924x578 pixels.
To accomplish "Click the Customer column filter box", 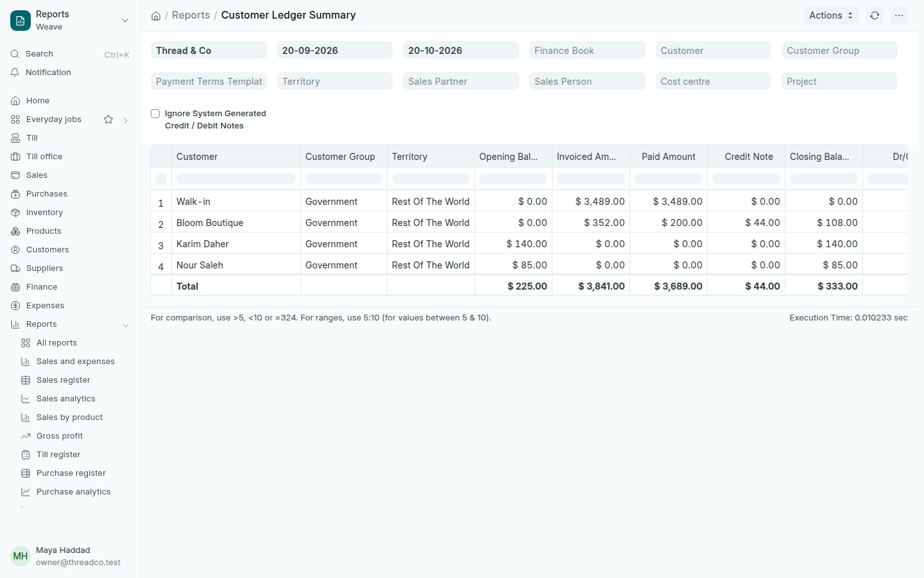I will [236, 179].
